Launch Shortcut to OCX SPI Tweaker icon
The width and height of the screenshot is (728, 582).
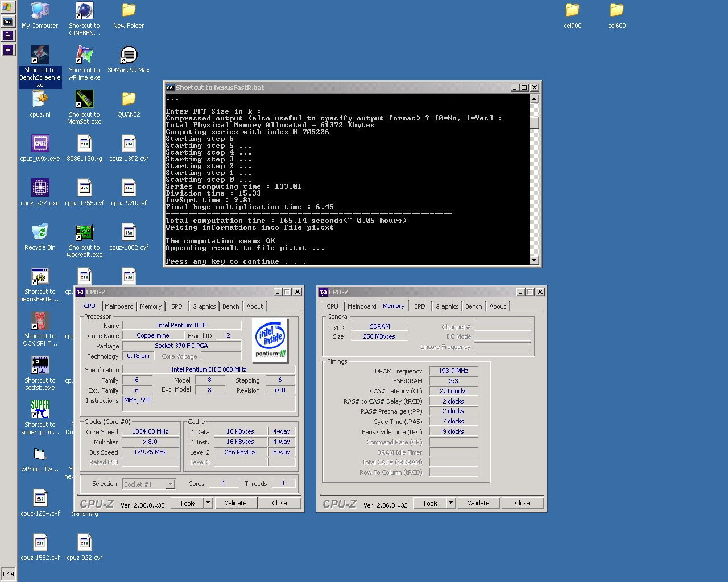click(40, 329)
